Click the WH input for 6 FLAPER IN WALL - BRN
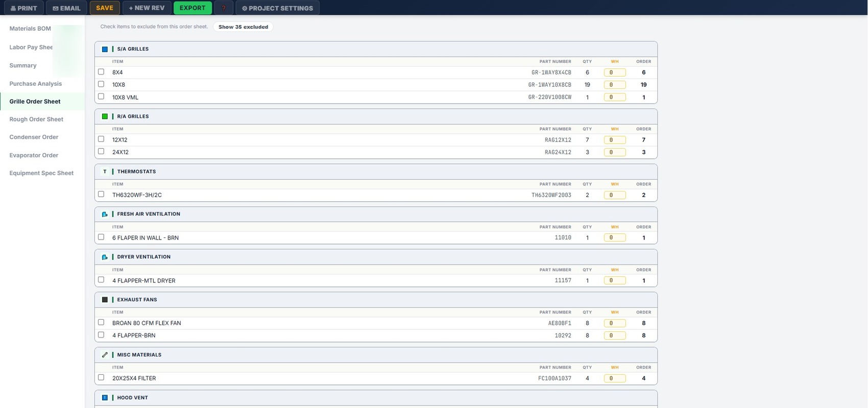 615,237
